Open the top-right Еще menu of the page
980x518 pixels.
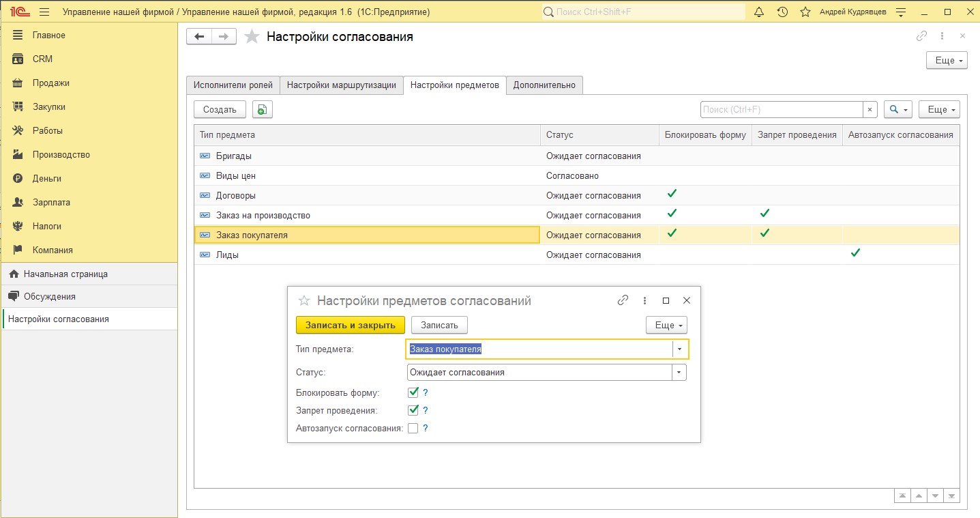point(947,60)
